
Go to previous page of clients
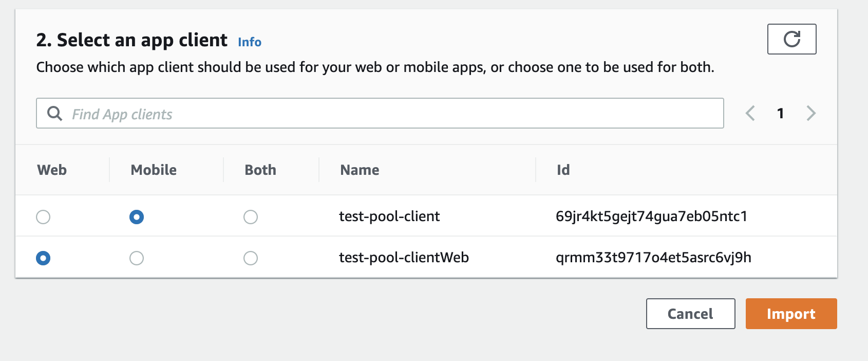click(x=750, y=113)
